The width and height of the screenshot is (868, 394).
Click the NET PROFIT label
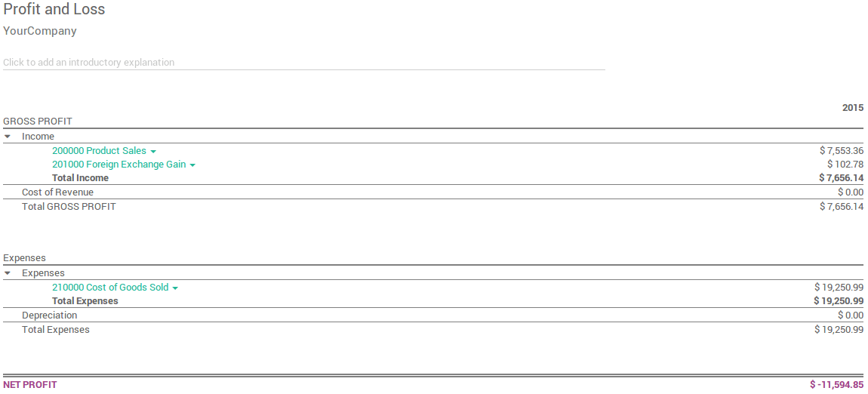click(30, 385)
